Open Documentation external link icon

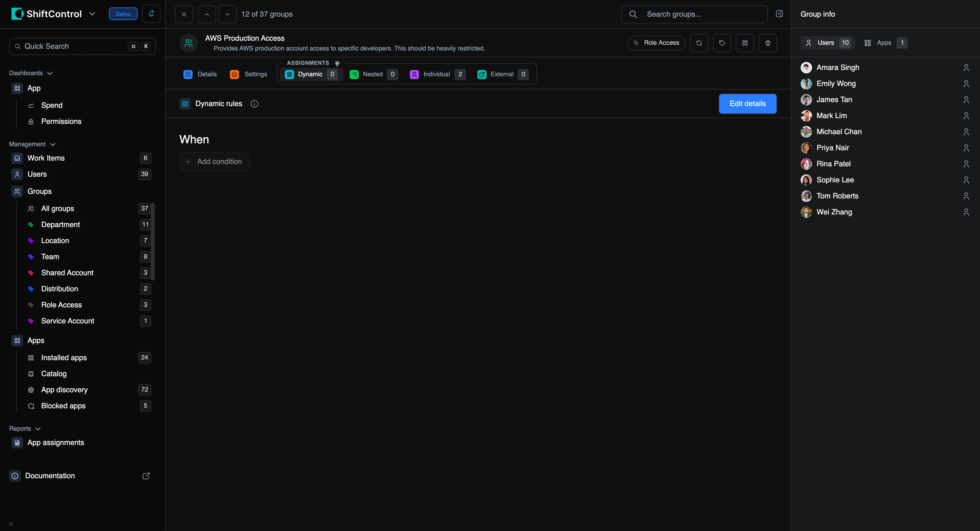[146, 476]
